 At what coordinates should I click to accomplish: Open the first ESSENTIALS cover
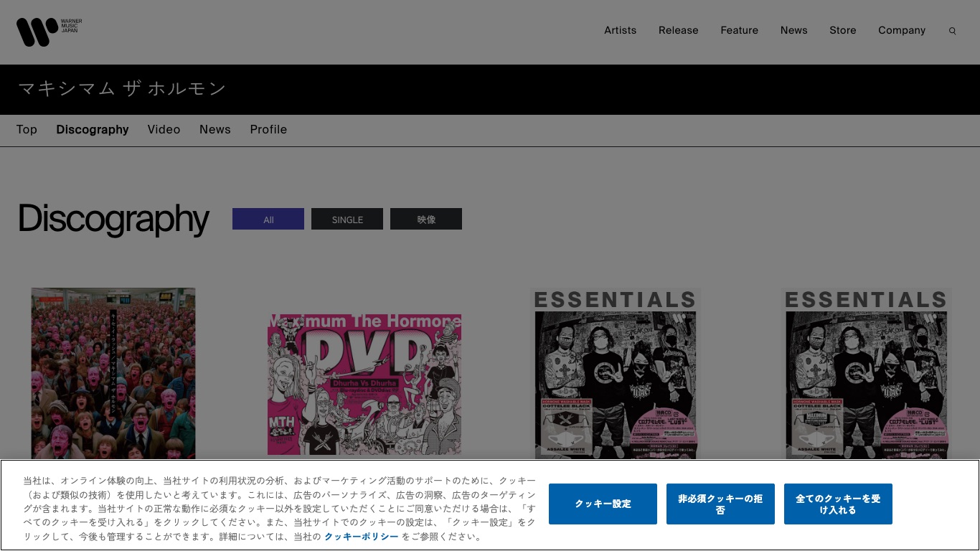(x=616, y=373)
